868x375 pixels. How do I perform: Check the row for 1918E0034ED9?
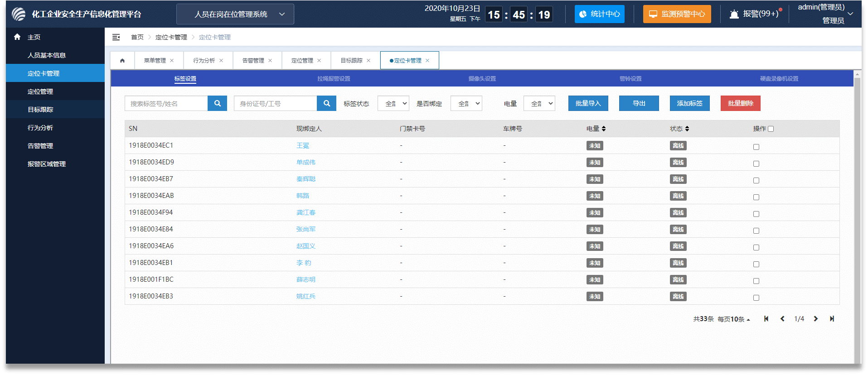(756, 163)
